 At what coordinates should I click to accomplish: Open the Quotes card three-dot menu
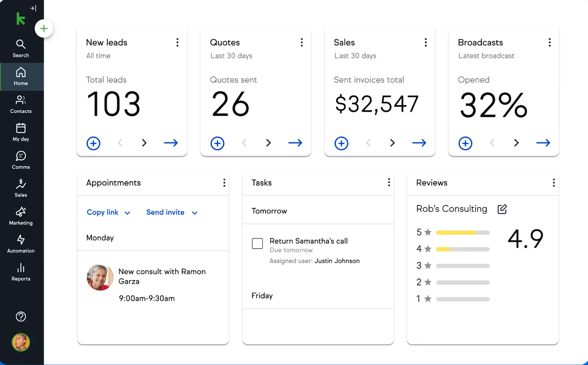tap(302, 42)
